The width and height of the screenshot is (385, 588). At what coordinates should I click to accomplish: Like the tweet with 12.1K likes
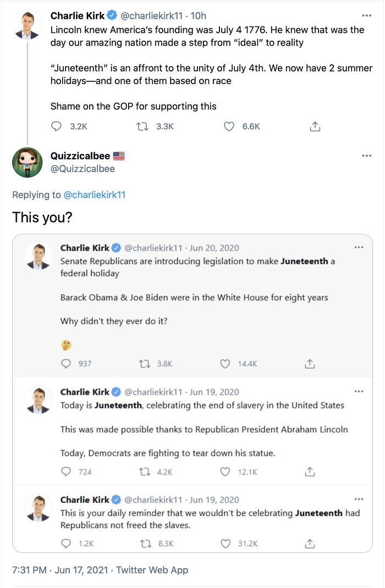[225, 471]
